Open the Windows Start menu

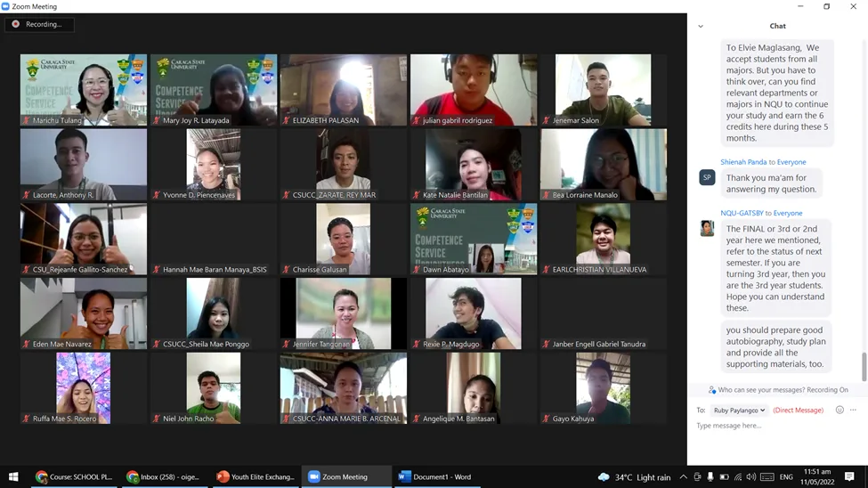click(13, 476)
